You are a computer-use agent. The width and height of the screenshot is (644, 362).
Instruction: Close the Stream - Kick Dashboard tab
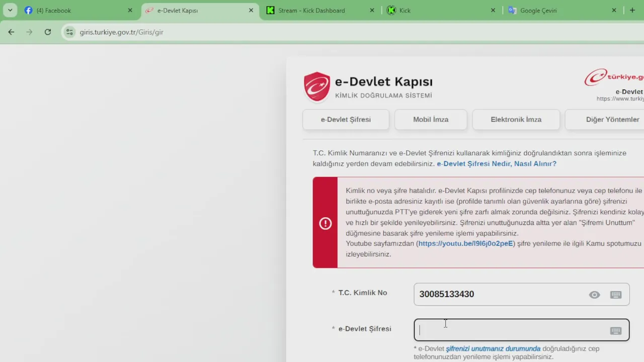point(372,10)
